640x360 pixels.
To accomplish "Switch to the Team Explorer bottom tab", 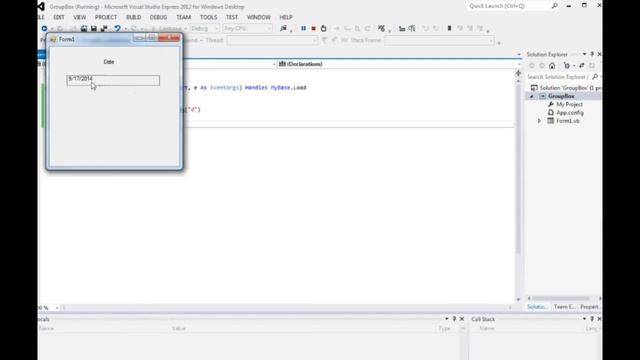I will [564, 307].
